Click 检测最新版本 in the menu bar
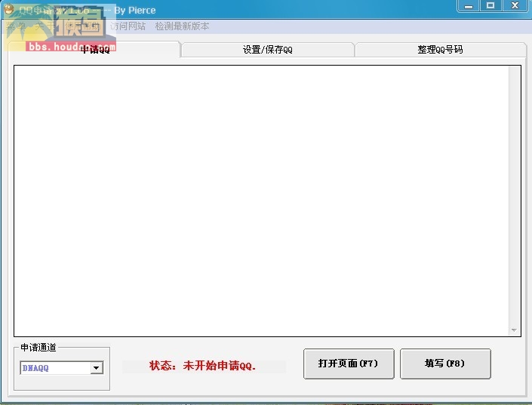This screenshot has height=405, width=532. pos(182,26)
